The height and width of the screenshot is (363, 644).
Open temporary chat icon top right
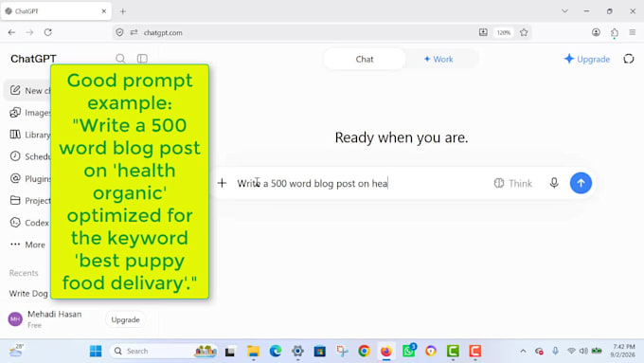(x=629, y=59)
